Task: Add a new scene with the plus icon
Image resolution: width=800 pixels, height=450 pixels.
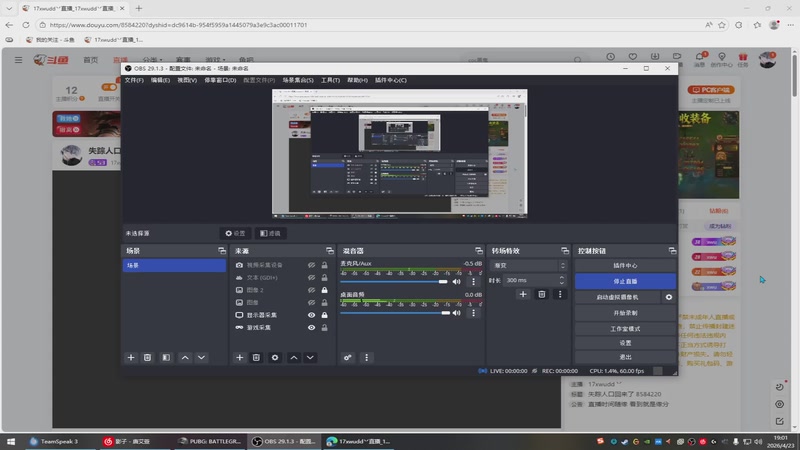Action: click(x=130, y=357)
